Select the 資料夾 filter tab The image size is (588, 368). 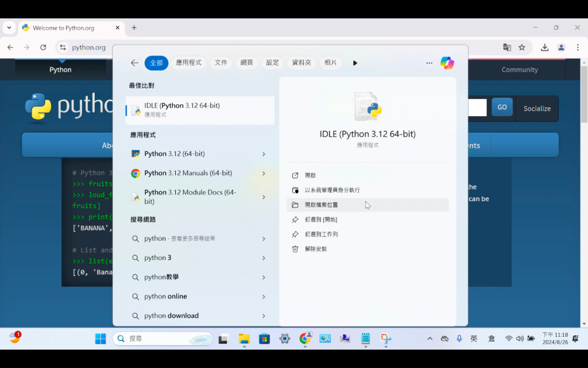pos(301,63)
